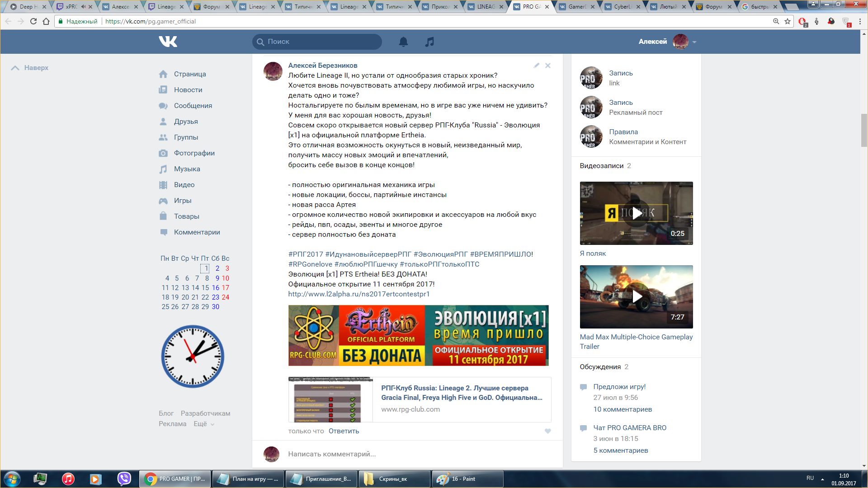Click the Музыка sidebar note icon
The image size is (868, 488).
click(x=163, y=169)
